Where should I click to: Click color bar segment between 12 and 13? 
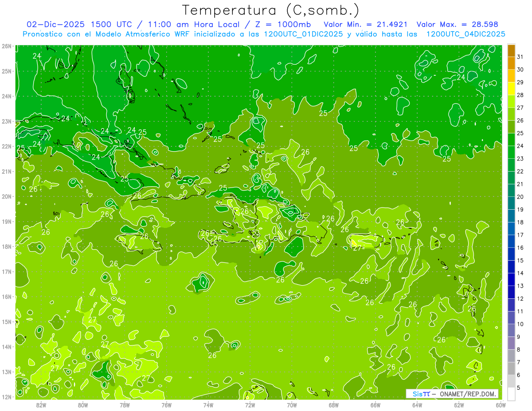(x=511, y=292)
